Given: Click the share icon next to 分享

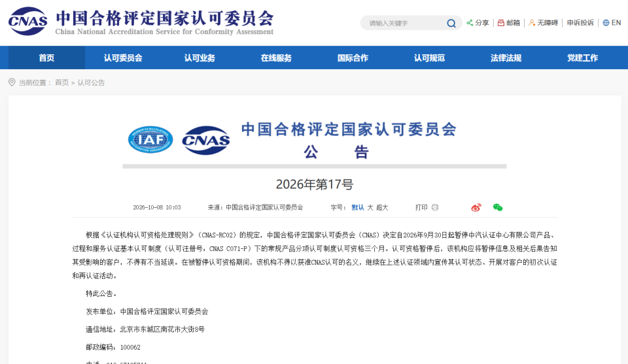Looking at the screenshot, I should coord(470,23).
